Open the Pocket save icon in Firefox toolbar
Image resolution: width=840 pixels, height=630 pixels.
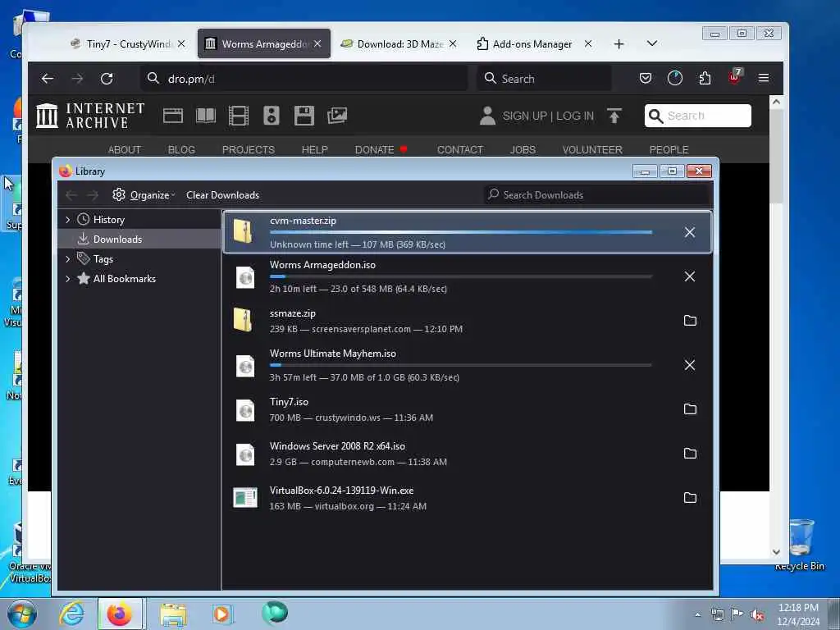pos(646,79)
